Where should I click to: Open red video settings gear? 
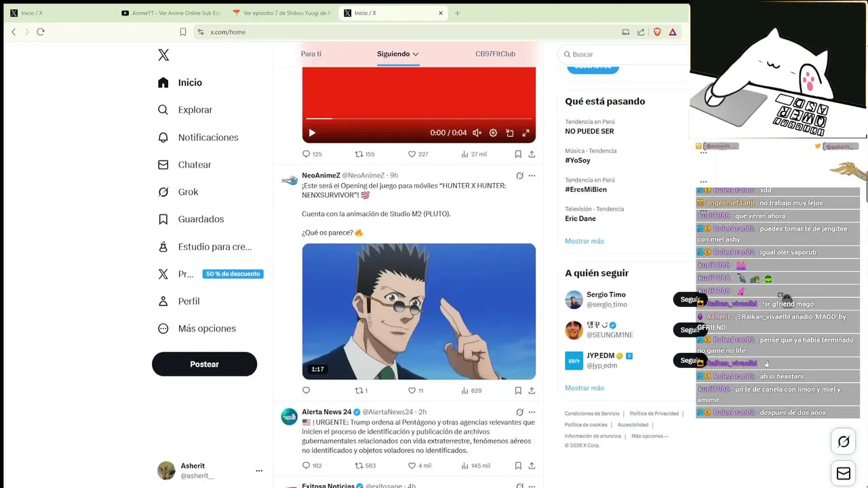pos(493,133)
